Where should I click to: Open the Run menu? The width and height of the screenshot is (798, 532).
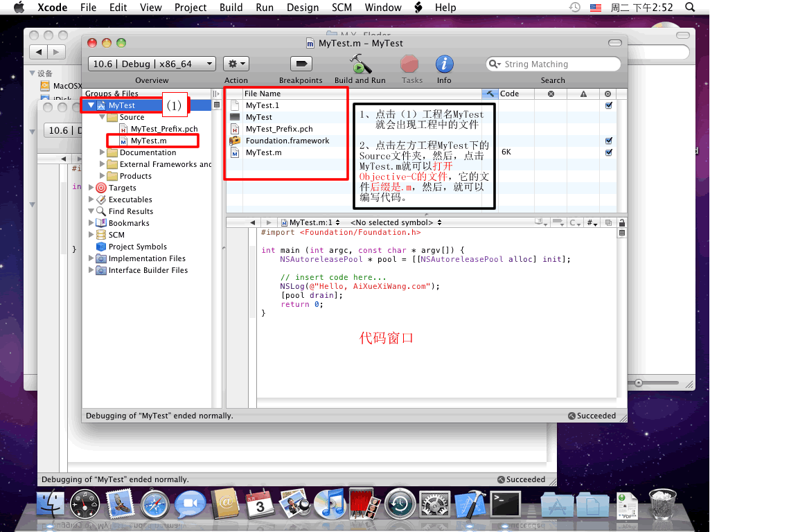pos(265,7)
